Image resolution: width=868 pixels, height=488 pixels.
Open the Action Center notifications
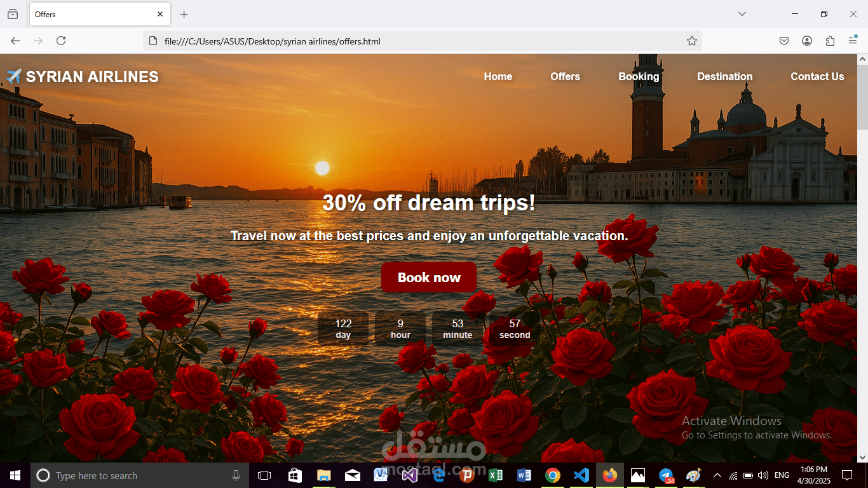point(847,475)
